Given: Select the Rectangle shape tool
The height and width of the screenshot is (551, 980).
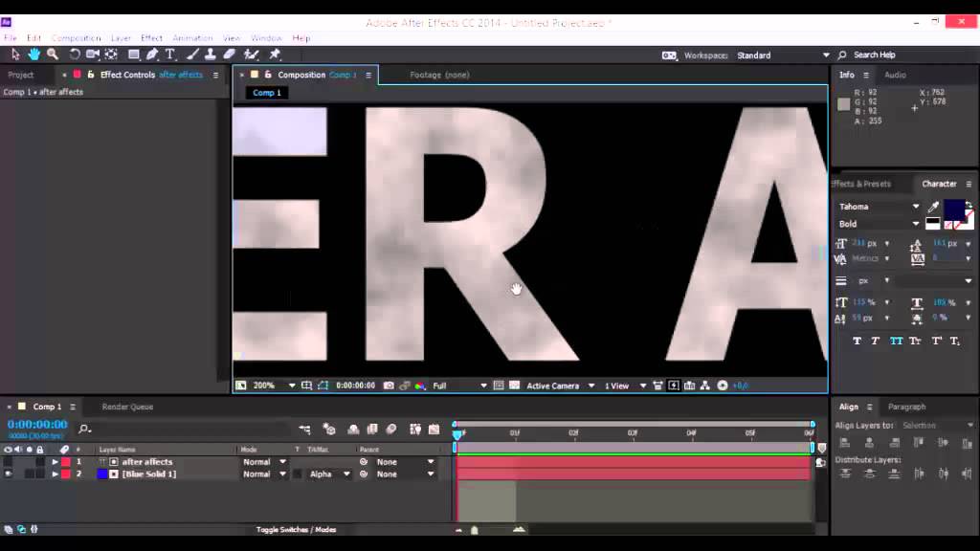Looking at the screenshot, I should [x=133, y=55].
